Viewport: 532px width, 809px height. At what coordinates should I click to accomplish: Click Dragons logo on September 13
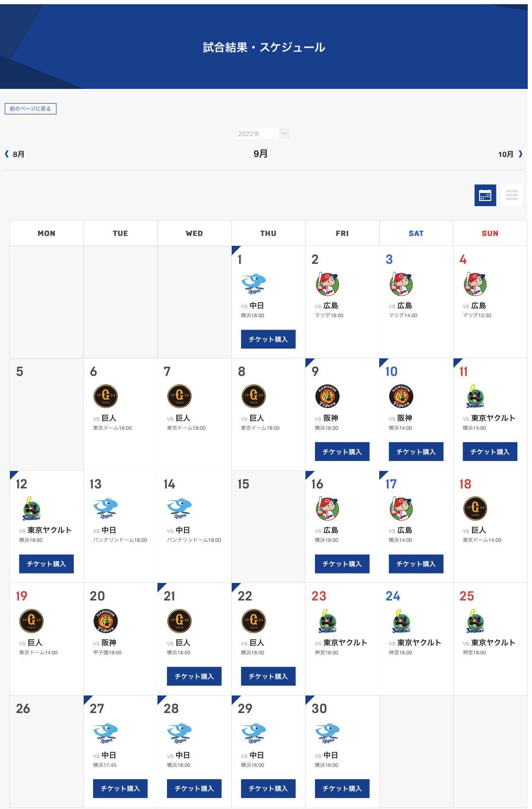[x=105, y=508]
